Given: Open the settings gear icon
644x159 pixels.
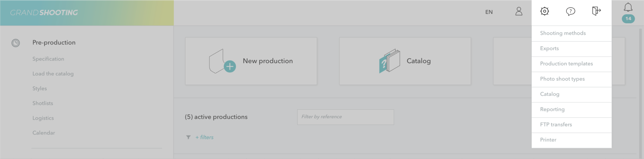Looking at the screenshot, I should pos(544,11).
